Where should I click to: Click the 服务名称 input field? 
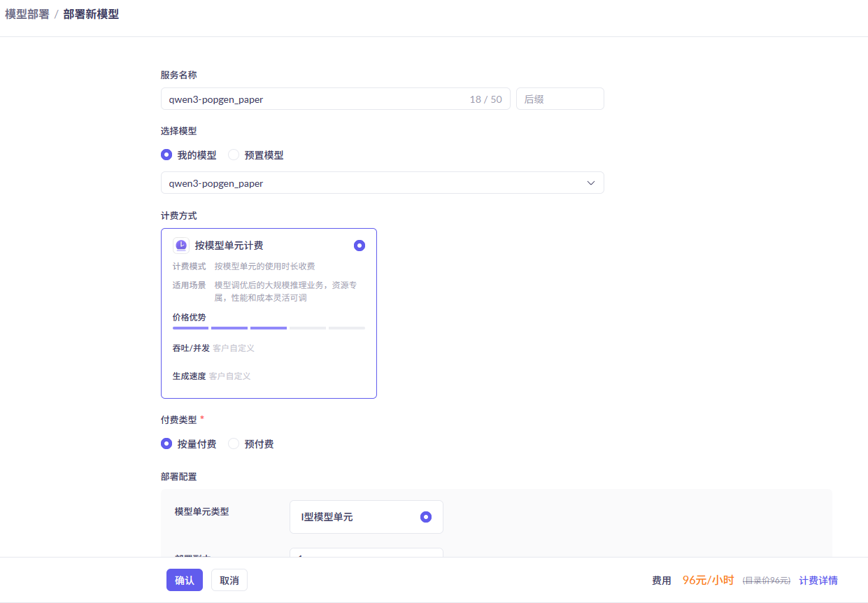315,99
